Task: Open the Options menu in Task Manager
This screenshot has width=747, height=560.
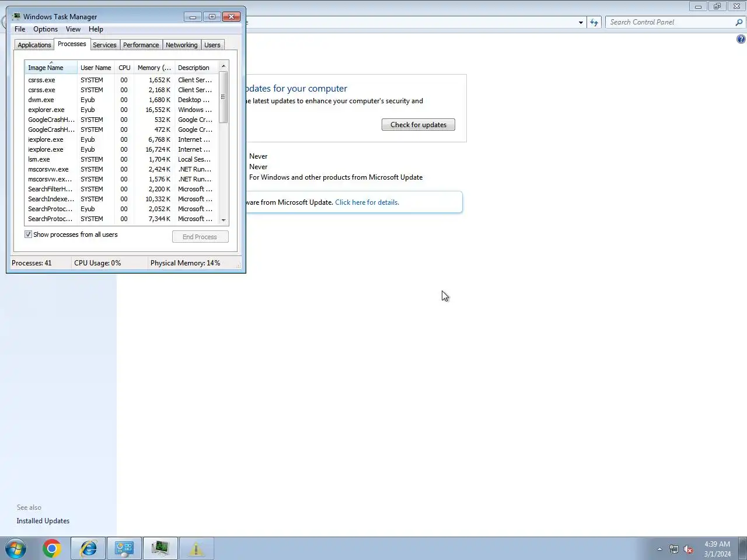Action: (x=46, y=29)
